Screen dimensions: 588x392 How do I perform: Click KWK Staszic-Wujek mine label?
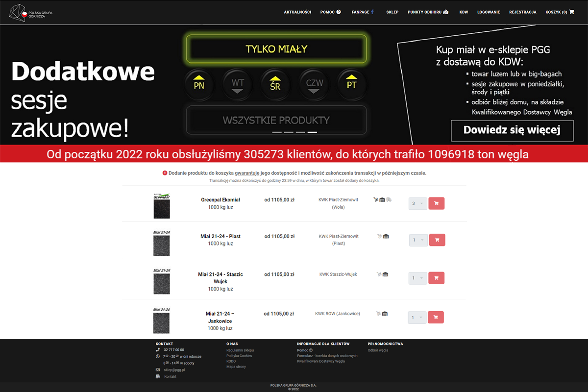coord(338,274)
